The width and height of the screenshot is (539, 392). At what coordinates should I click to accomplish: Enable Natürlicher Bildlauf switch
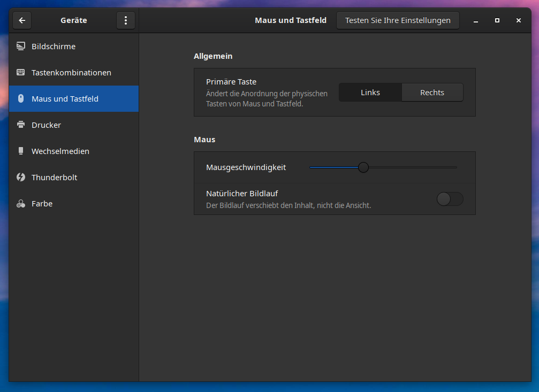(450, 199)
